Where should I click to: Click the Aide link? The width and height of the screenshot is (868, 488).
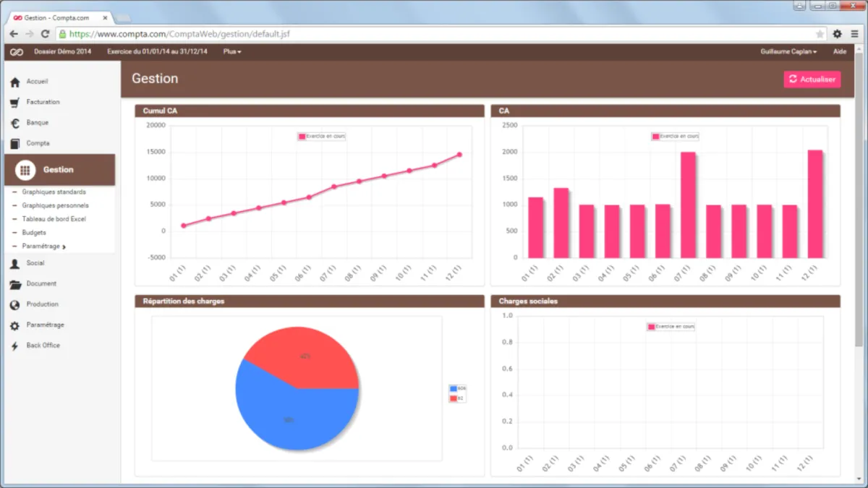840,52
